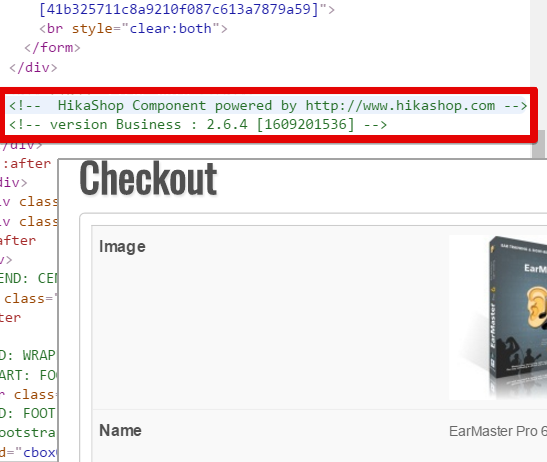Click the cbox id attribute line in the code
Viewport: 547px width, 462px height.
[29, 453]
